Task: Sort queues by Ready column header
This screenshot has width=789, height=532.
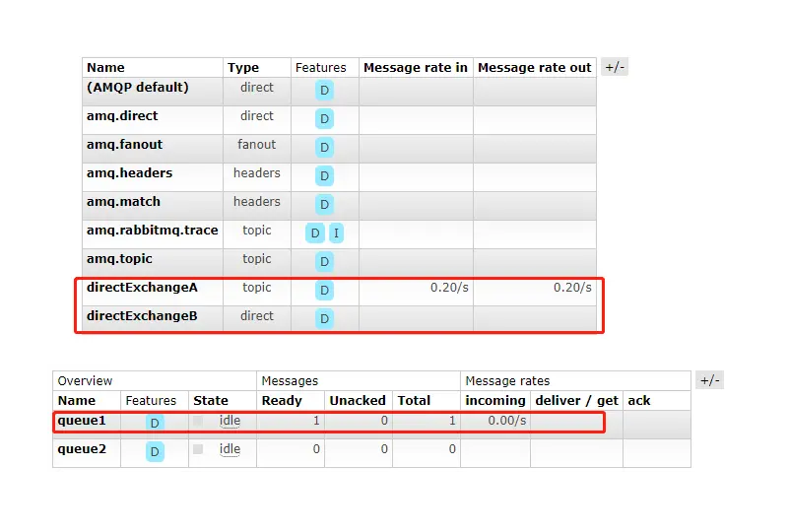Action: [x=282, y=401]
